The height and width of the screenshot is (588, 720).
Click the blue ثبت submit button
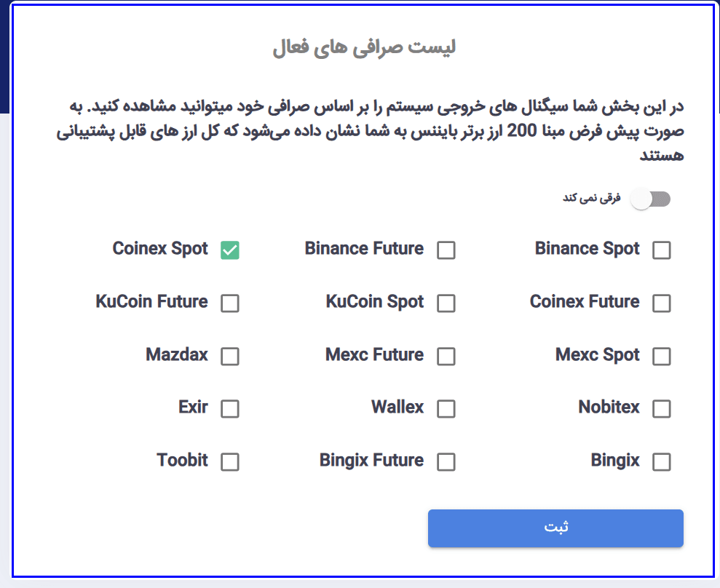point(555,528)
